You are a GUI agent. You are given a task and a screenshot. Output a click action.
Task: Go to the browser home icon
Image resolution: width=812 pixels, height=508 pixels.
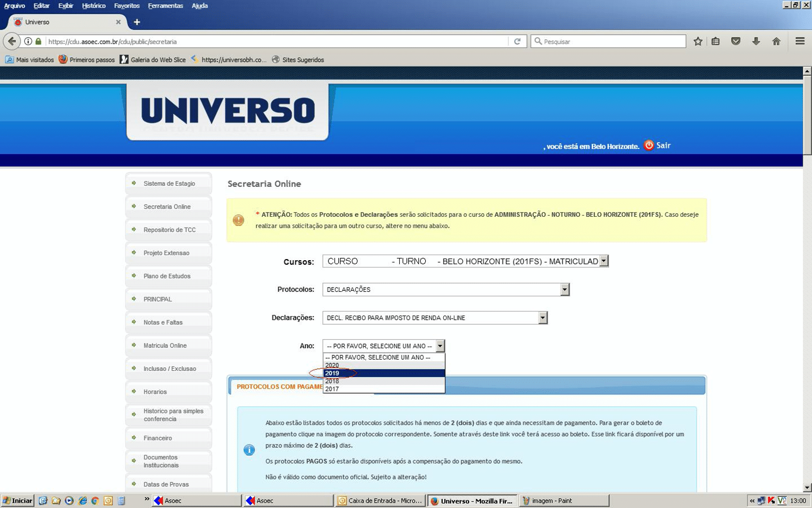776,41
